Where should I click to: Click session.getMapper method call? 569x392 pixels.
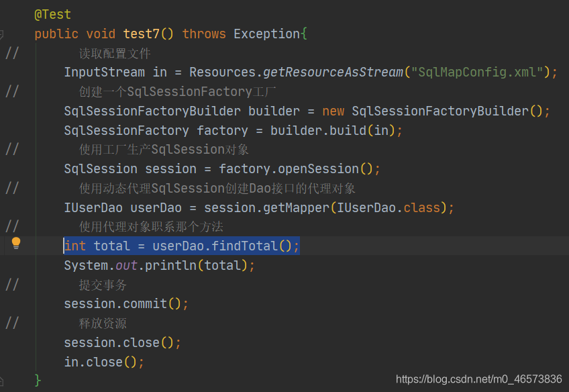tap(267, 207)
